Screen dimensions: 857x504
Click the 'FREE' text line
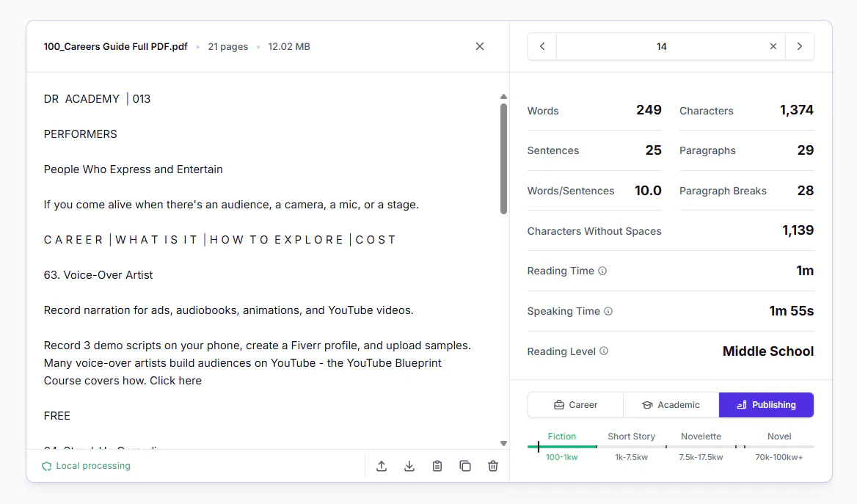[56, 416]
